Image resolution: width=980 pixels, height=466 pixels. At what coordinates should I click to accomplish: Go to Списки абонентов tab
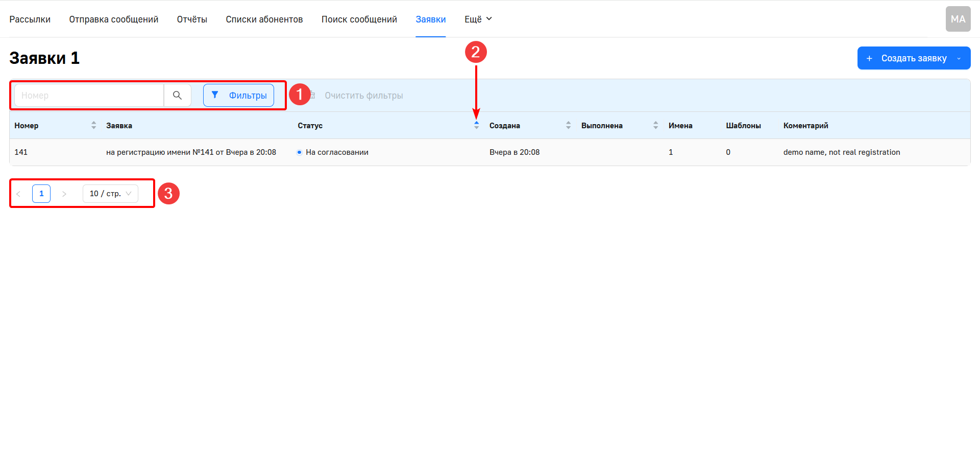pos(264,19)
